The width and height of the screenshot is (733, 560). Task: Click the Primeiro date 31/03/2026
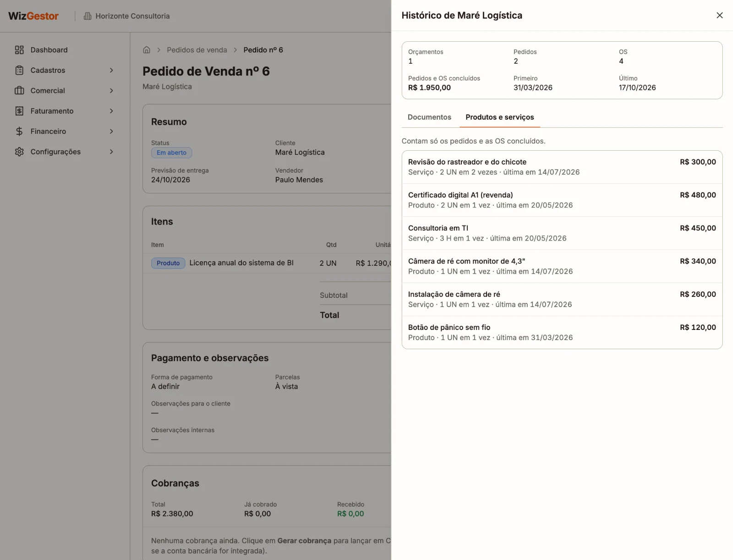(533, 88)
